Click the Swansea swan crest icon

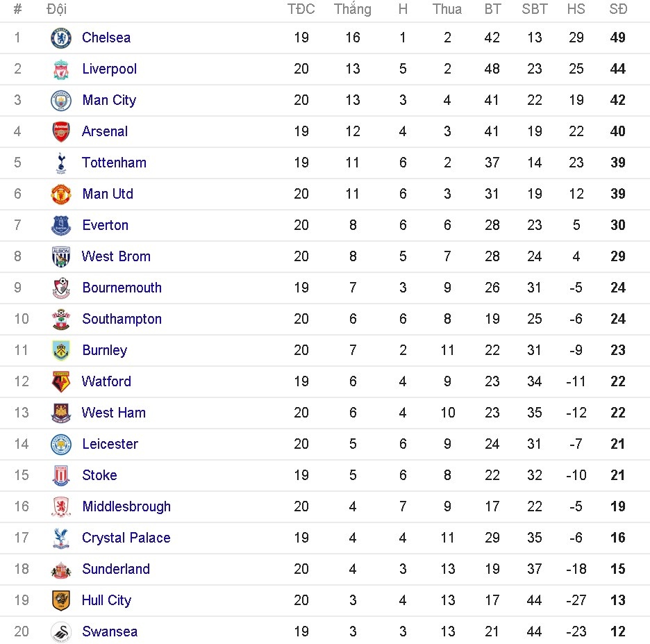61,631
